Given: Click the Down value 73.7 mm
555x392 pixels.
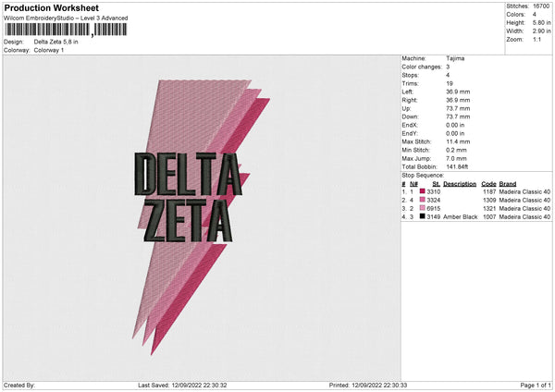Looking at the screenshot, I should tap(458, 116).
